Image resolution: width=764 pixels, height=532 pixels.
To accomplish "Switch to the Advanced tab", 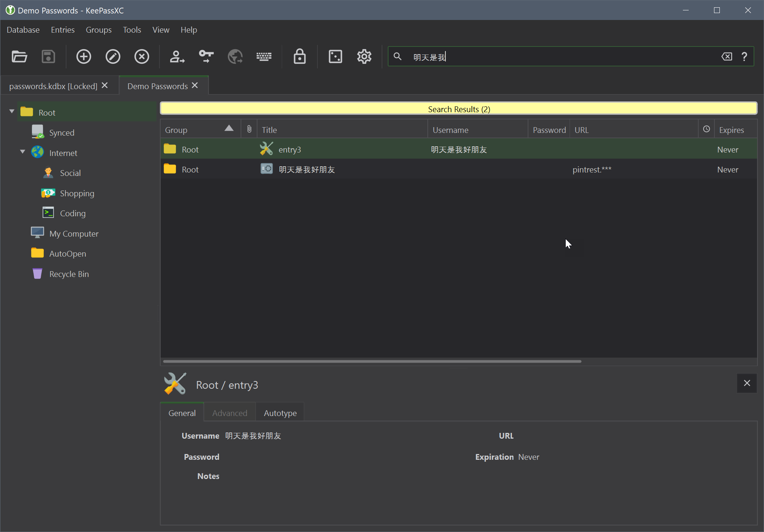I will tap(229, 413).
